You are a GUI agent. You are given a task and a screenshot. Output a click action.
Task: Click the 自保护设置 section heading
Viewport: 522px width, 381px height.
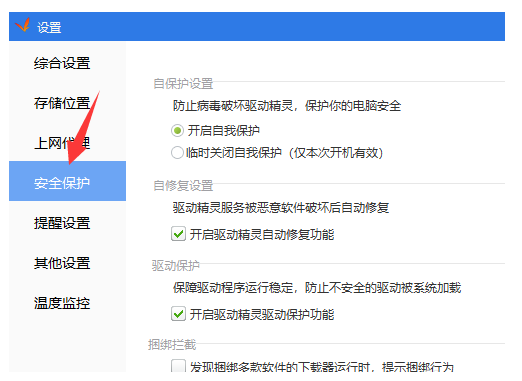(183, 83)
